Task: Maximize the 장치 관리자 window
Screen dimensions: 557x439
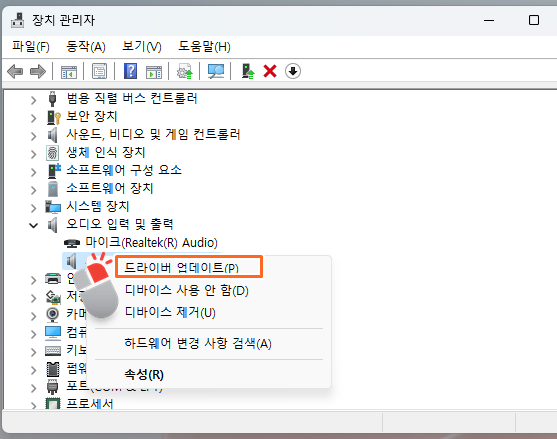Action: [534, 20]
